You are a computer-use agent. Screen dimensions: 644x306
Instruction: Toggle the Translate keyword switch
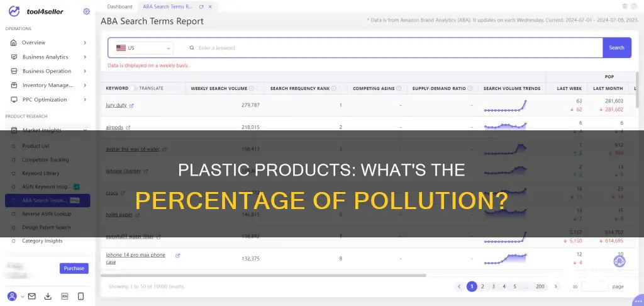click(x=134, y=88)
